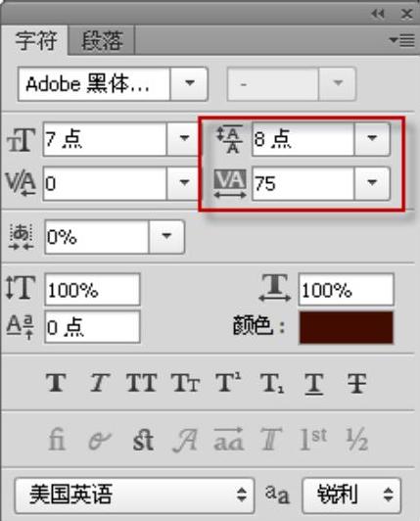Open the leading 8 点 dropdown arrow

tap(372, 139)
